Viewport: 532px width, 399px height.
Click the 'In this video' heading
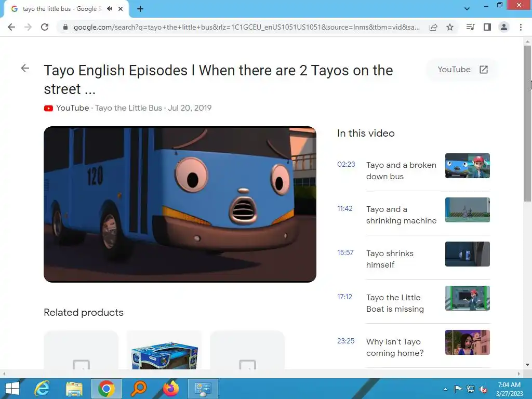coord(366,133)
